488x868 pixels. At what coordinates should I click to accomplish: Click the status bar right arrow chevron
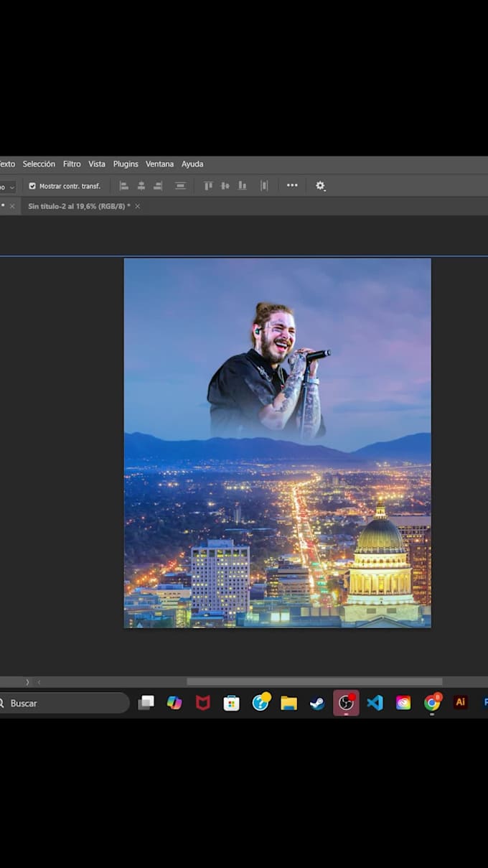coord(28,682)
